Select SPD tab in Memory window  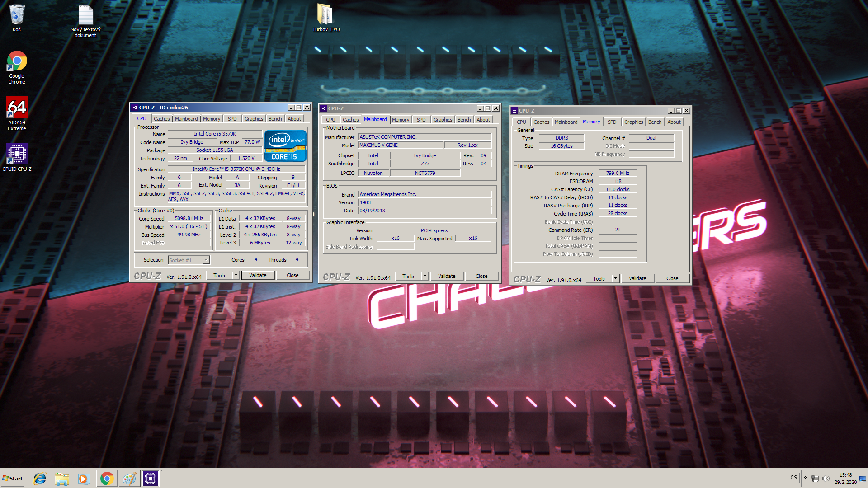[612, 122]
